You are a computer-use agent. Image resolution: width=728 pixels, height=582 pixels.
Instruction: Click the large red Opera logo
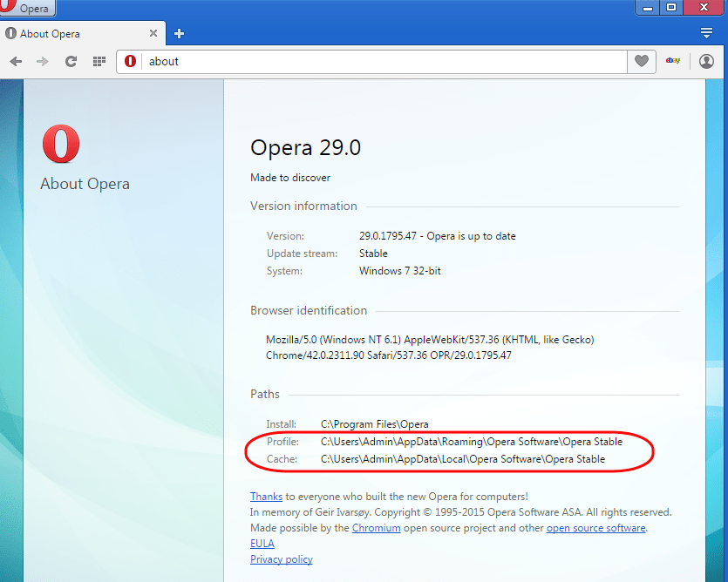click(x=61, y=144)
